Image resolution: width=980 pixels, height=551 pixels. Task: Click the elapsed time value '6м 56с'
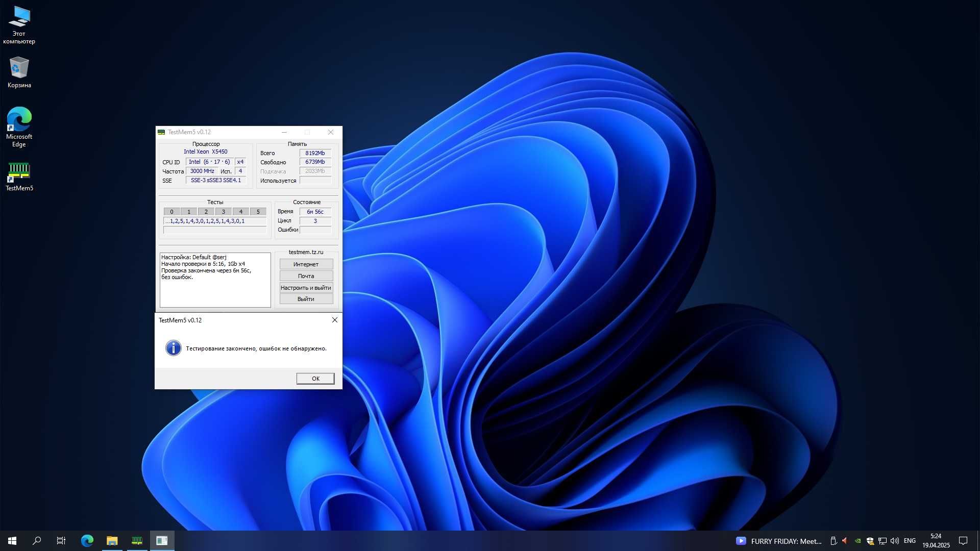[x=315, y=212]
